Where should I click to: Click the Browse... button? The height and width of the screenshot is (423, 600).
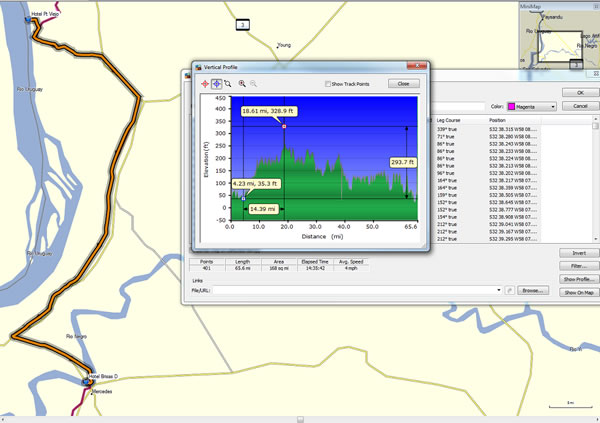[533, 291]
